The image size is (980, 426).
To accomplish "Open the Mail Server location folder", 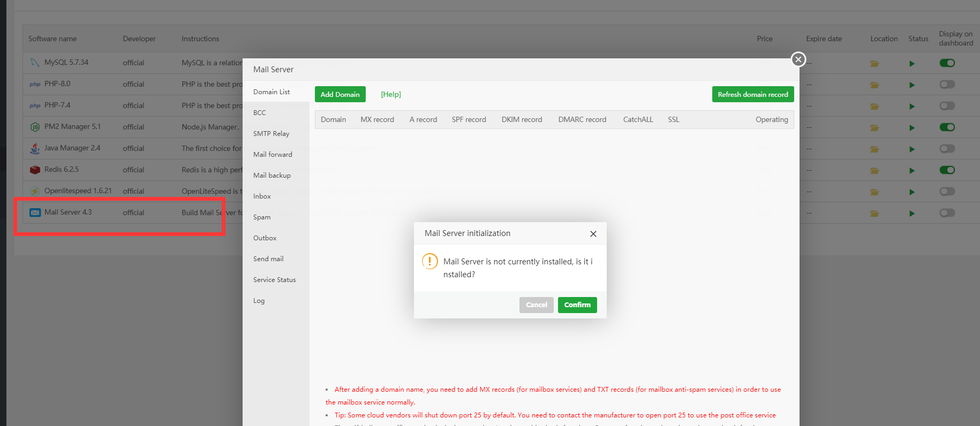I will coord(875,213).
